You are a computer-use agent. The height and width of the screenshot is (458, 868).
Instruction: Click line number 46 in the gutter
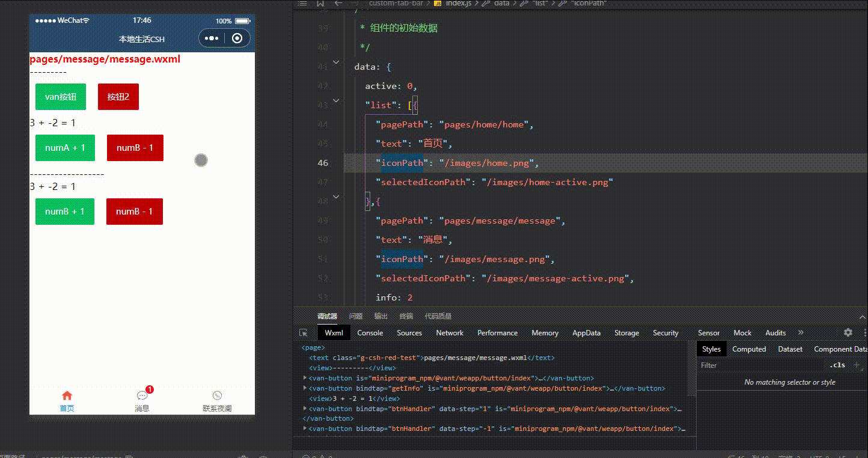click(323, 163)
